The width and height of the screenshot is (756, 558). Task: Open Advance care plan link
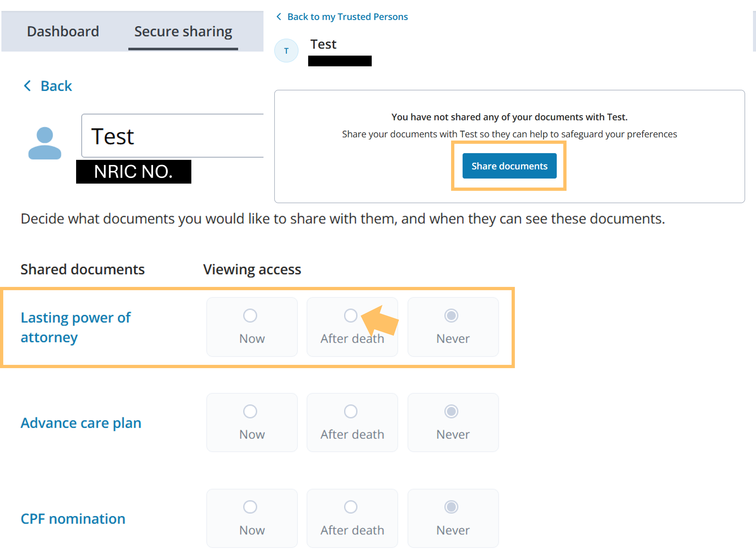coord(81,423)
